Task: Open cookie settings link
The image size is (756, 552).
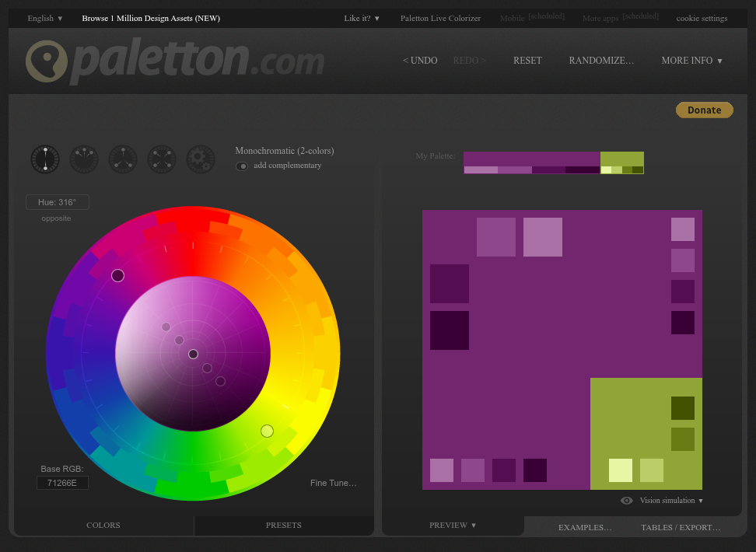Action: [702, 19]
